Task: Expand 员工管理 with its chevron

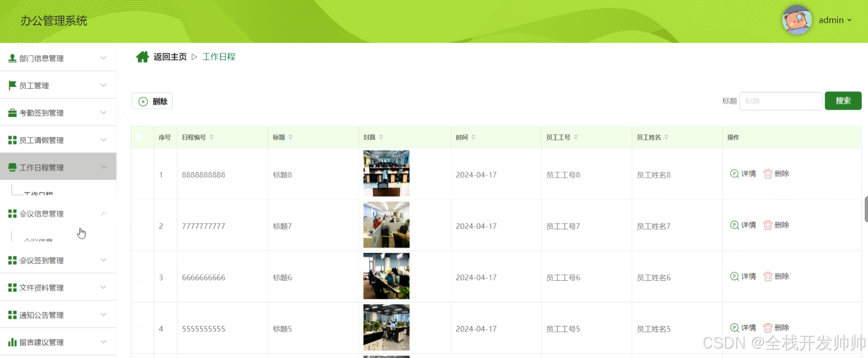Action: pyautogui.click(x=103, y=85)
